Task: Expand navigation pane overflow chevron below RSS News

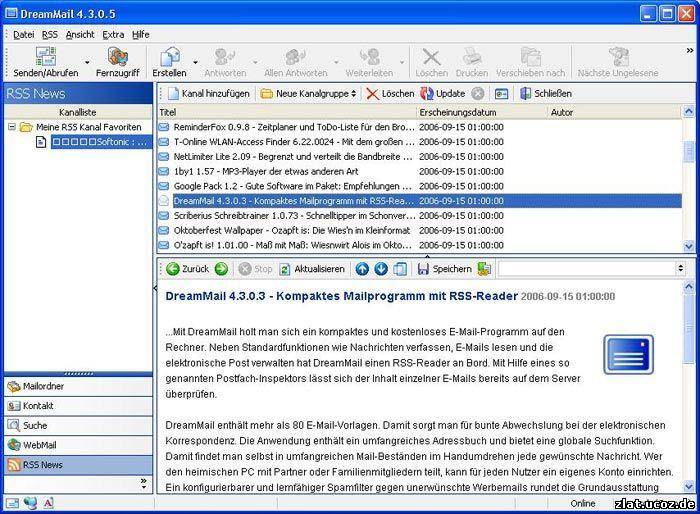Action: point(143,484)
